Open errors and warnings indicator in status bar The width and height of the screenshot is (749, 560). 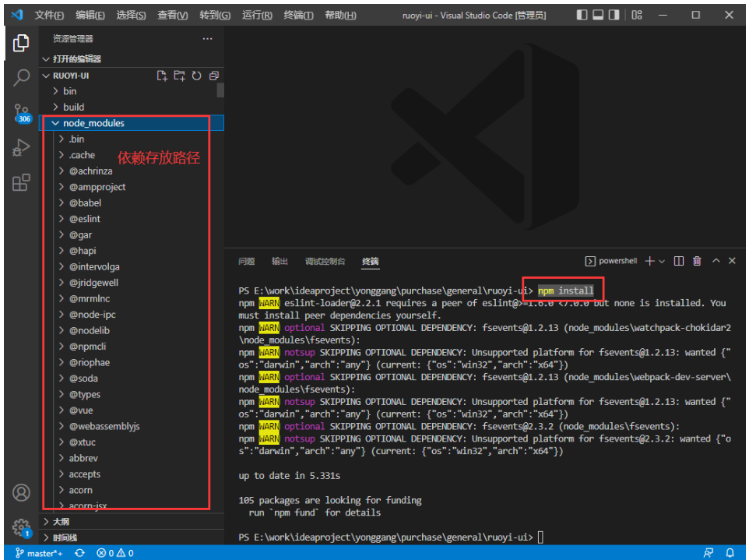pos(115,553)
